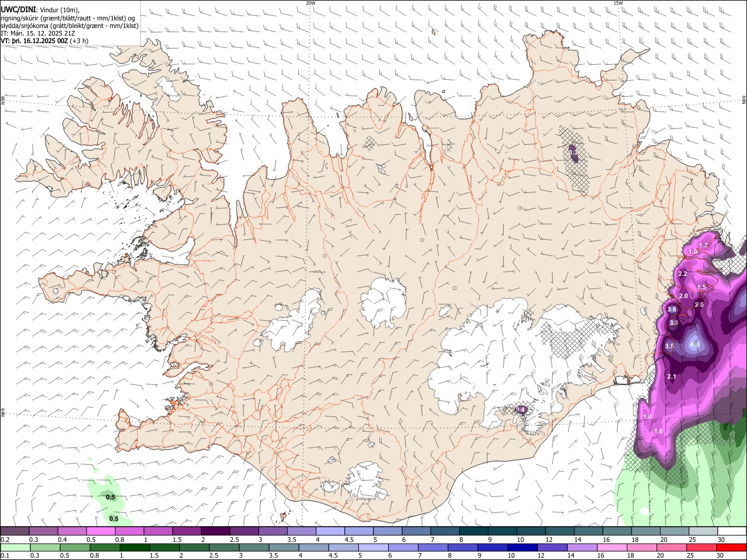Click the 2.2 precipitation value label

[x=683, y=274]
